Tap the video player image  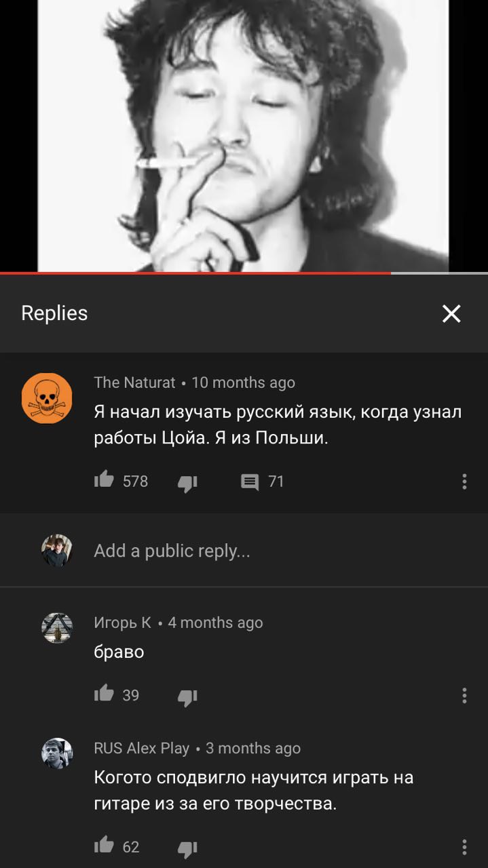click(x=244, y=136)
